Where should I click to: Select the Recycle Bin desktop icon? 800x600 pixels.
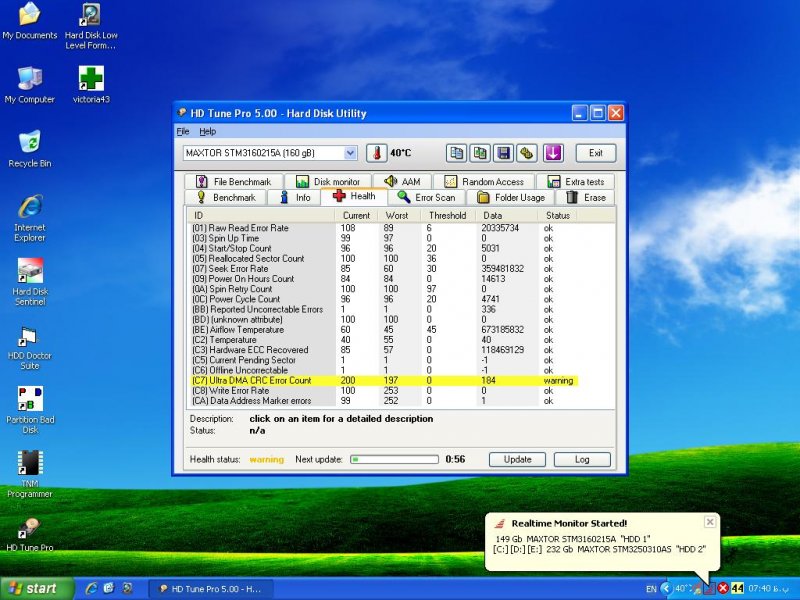click(x=30, y=149)
